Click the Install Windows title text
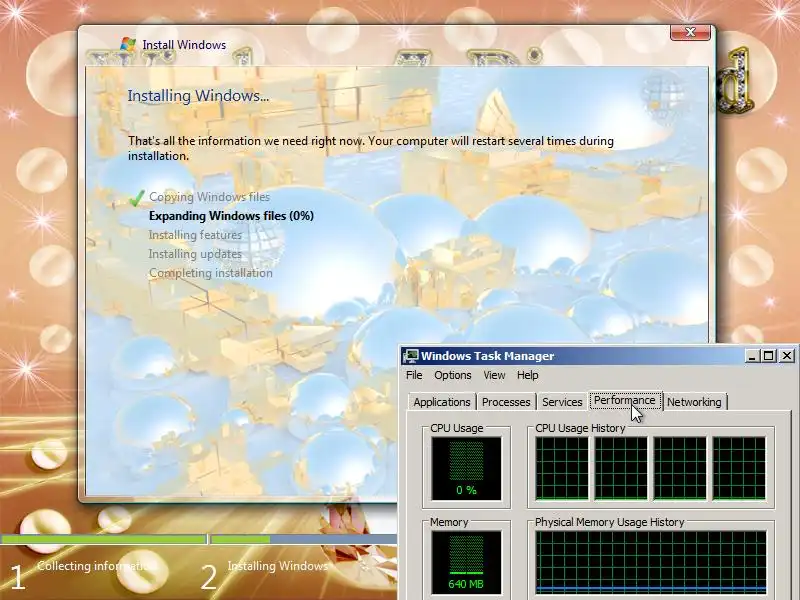800x600 pixels. [184, 45]
